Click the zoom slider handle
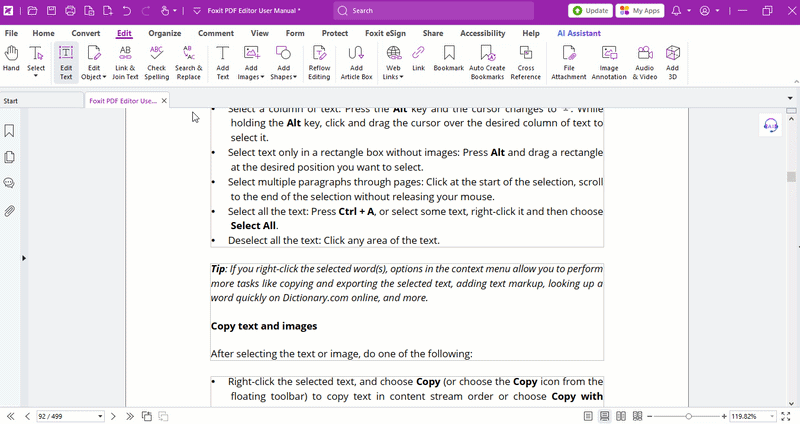800x424 pixels. tap(688, 416)
